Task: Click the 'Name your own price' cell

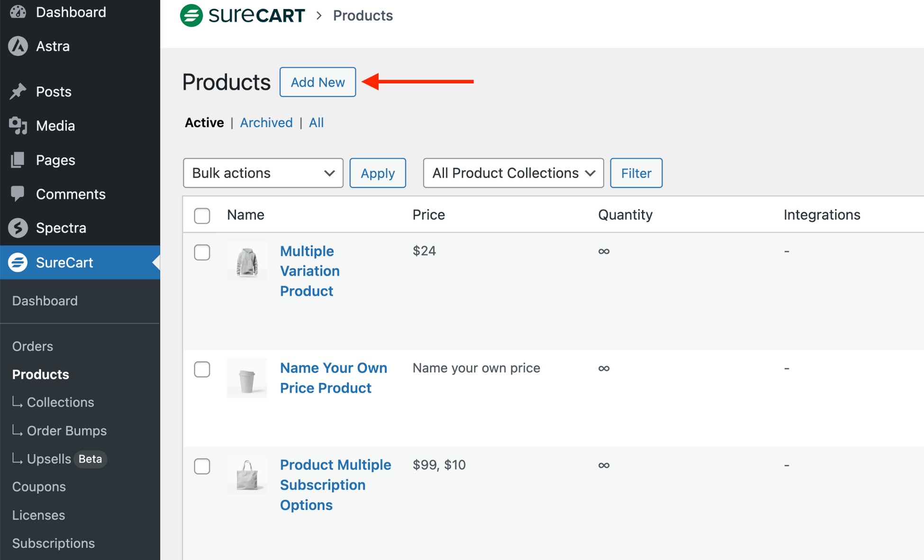Action: click(x=476, y=368)
